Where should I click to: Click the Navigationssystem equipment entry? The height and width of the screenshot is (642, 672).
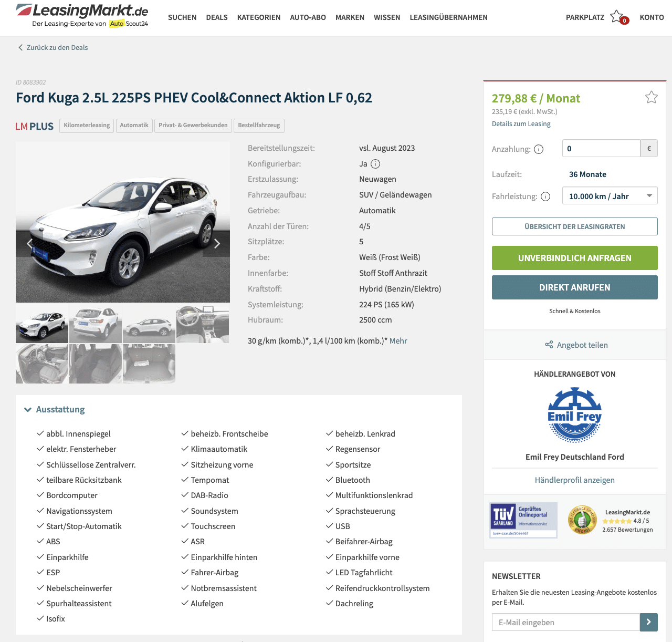point(79,511)
